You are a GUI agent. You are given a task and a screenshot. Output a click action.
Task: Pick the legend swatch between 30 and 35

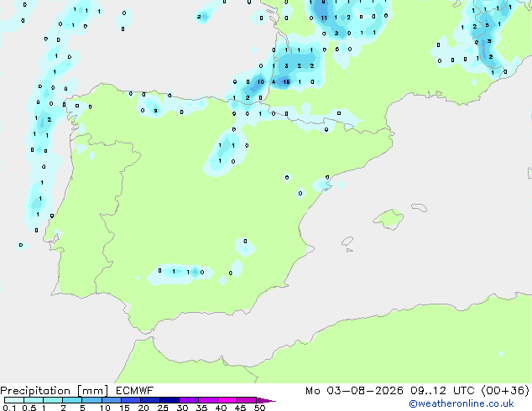click(188, 400)
